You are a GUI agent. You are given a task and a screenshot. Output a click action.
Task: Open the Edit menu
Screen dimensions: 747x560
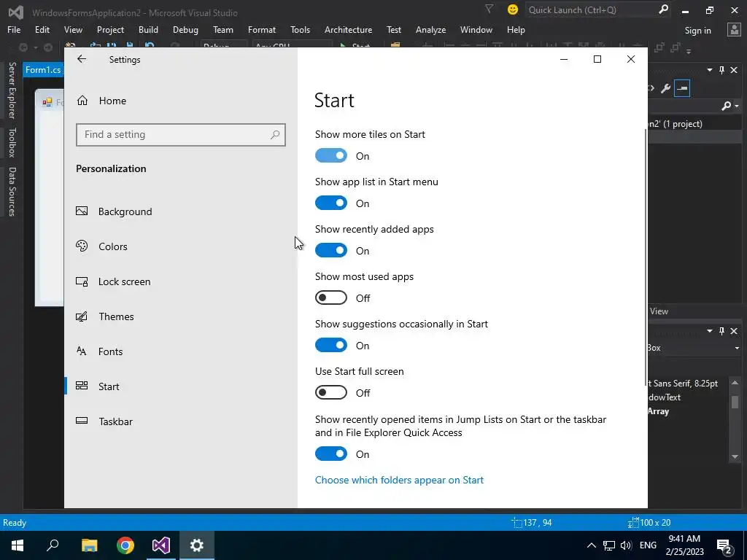42,29
